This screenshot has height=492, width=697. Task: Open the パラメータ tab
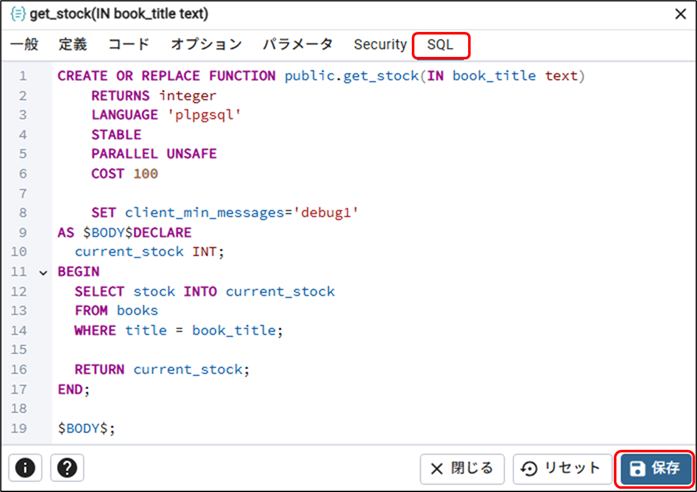click(x=298, y=44)
